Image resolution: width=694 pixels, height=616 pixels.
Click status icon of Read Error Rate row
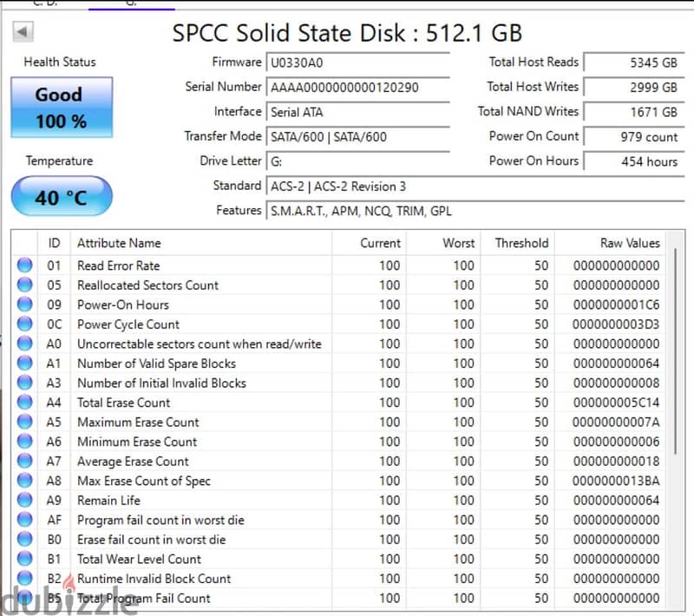coord(25,265)
